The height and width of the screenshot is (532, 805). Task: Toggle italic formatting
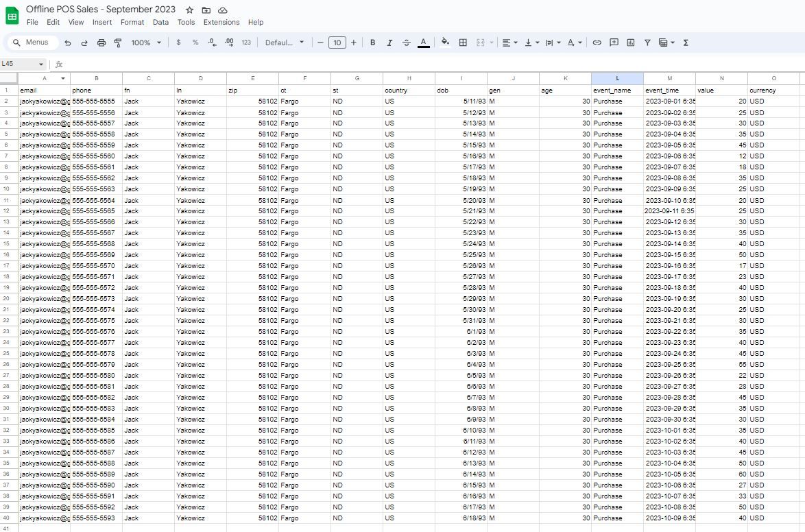tap(389, 43)
